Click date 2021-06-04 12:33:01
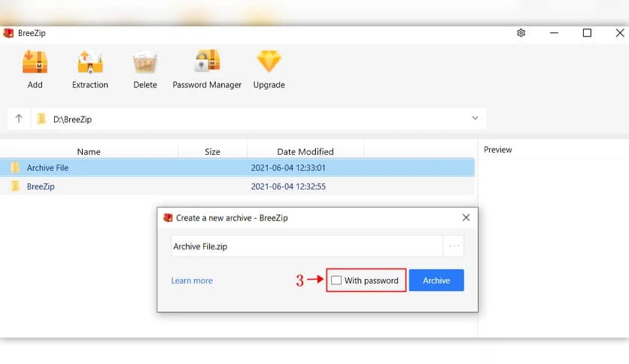Screen dimensions: 629x364 point(288,168)
